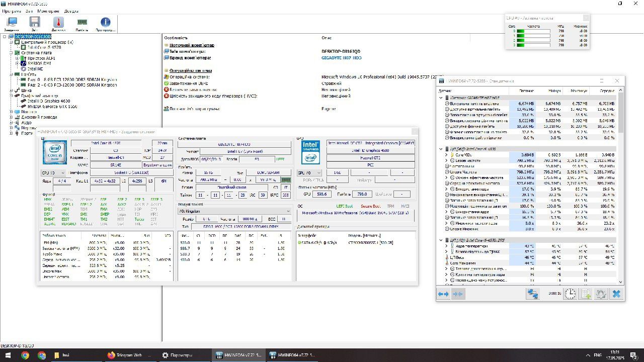This screenshot has height=362, width=644.
Task: Collapse the Central processor tree node
Action: tap(11, 42)
